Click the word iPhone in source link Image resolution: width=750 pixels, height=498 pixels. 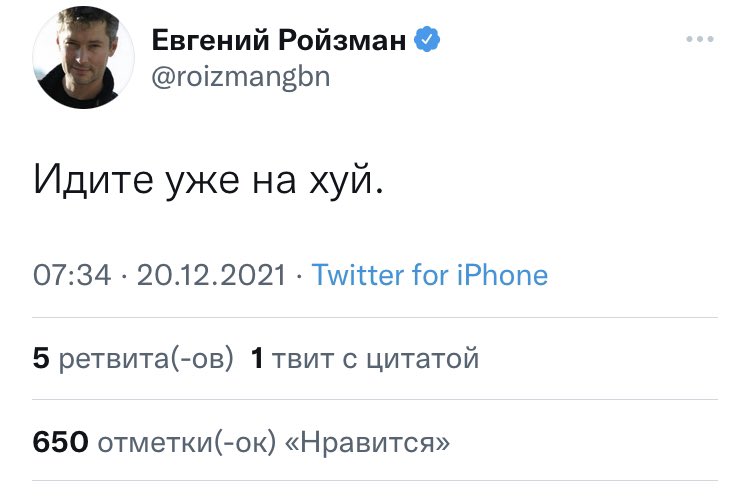502,275
